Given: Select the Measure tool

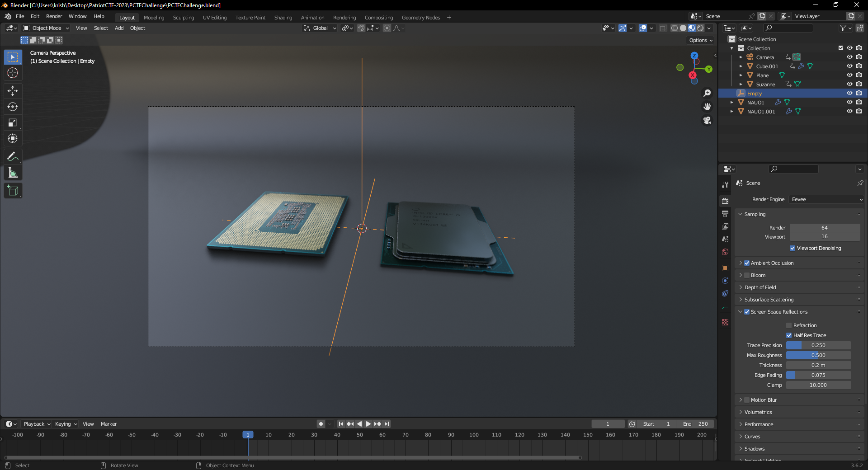Looking at the screenshot, I should pos(13,172).
